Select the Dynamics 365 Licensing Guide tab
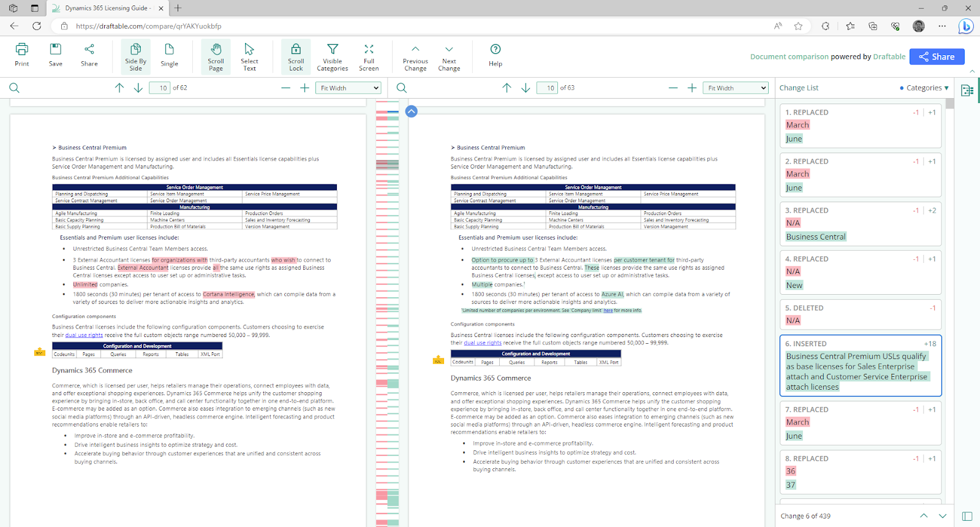Viewport: 980px width, 527px height. [x=108, y=9]
